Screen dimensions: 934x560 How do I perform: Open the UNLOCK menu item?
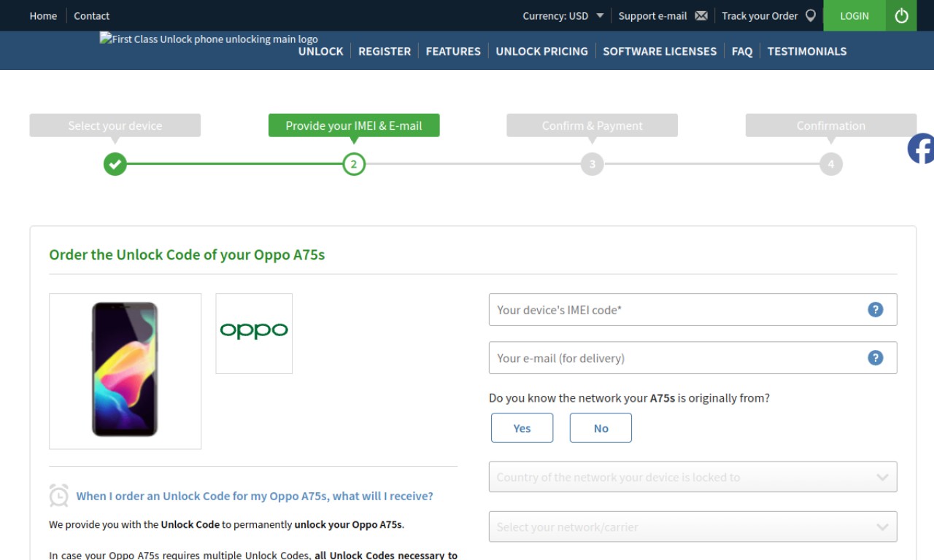(x=320, y=51)
